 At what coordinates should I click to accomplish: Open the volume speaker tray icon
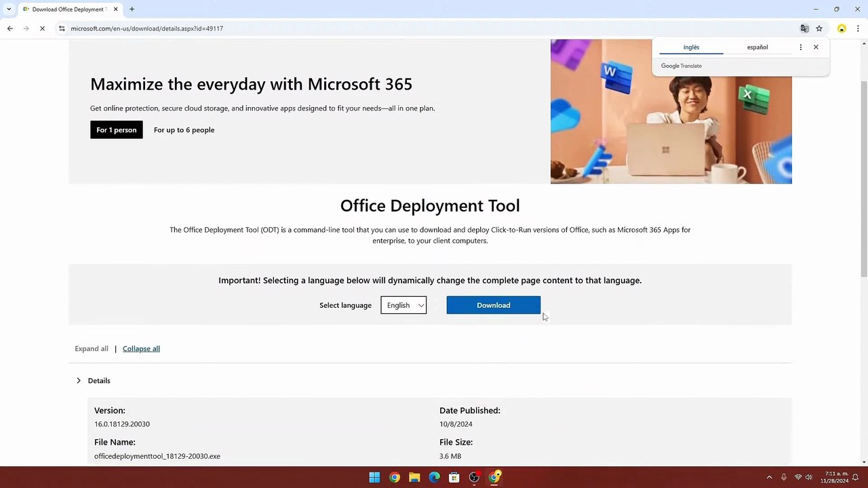point(808,478)
